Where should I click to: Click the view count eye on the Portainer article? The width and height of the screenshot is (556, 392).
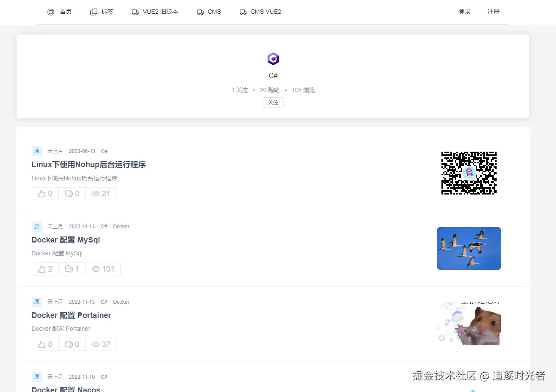pyautogui.click(x=96, y=344)
